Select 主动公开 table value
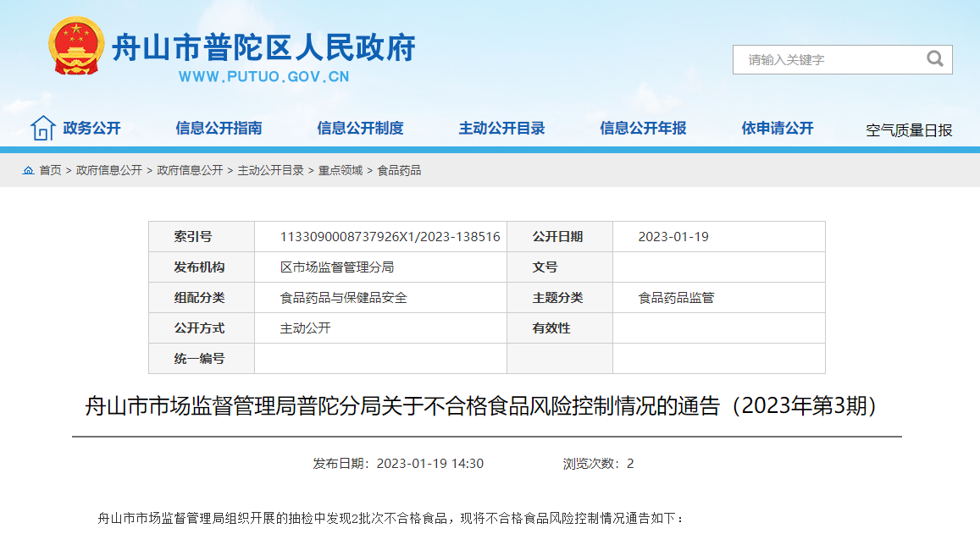The image size is (980, 534). pos(305,328)
